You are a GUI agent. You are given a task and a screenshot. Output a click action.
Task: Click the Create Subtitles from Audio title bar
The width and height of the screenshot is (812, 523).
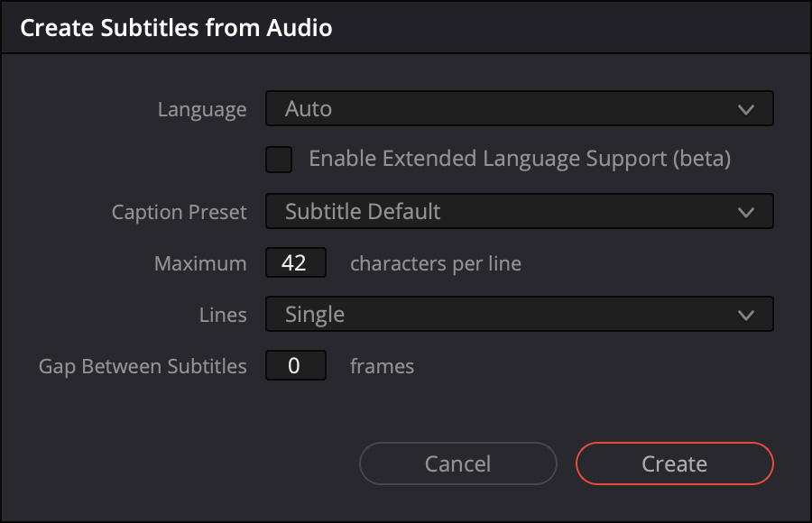pyautogui.click(x=176, y=28)
